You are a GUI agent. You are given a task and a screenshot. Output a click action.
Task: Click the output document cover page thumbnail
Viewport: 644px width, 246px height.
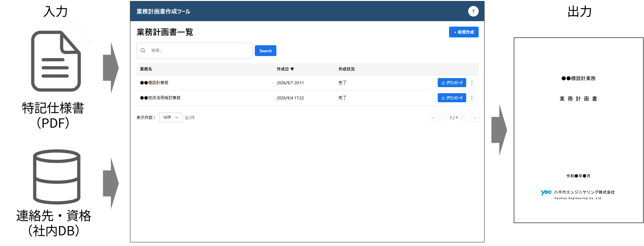(x=578, y=130)
